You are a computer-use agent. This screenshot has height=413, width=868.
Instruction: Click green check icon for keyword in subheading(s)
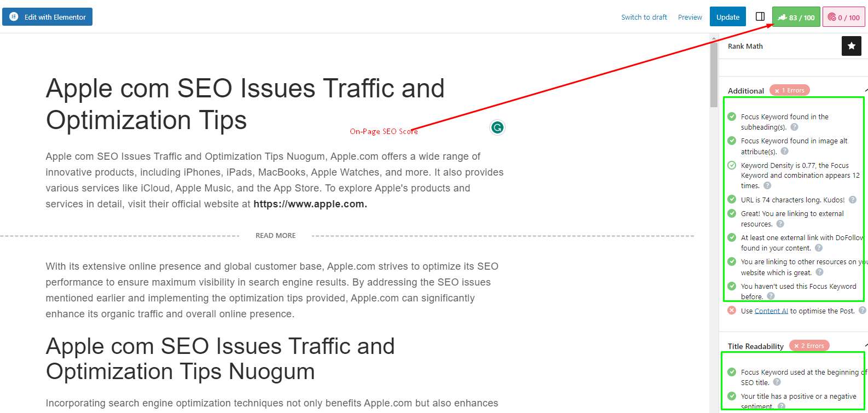click(x=732, y=116)
